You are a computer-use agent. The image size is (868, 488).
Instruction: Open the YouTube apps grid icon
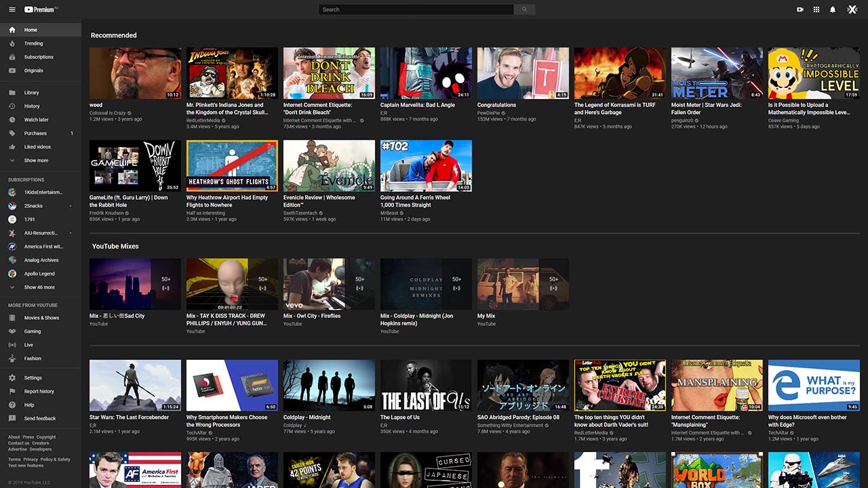tap(816, 9)
